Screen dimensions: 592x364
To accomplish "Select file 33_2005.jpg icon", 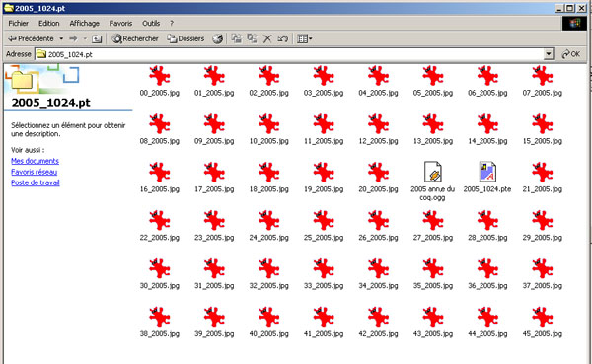I will point(324,268).
